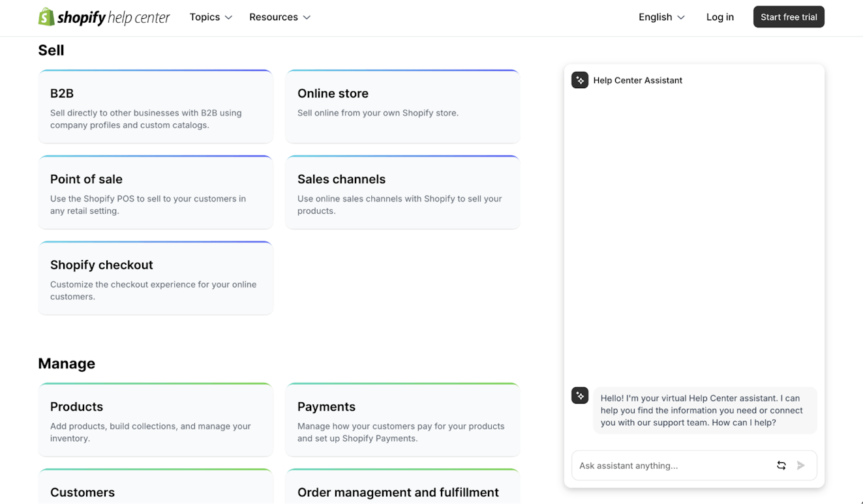Open the Customers topic card

pyautogui.click(x=155, y=490)
